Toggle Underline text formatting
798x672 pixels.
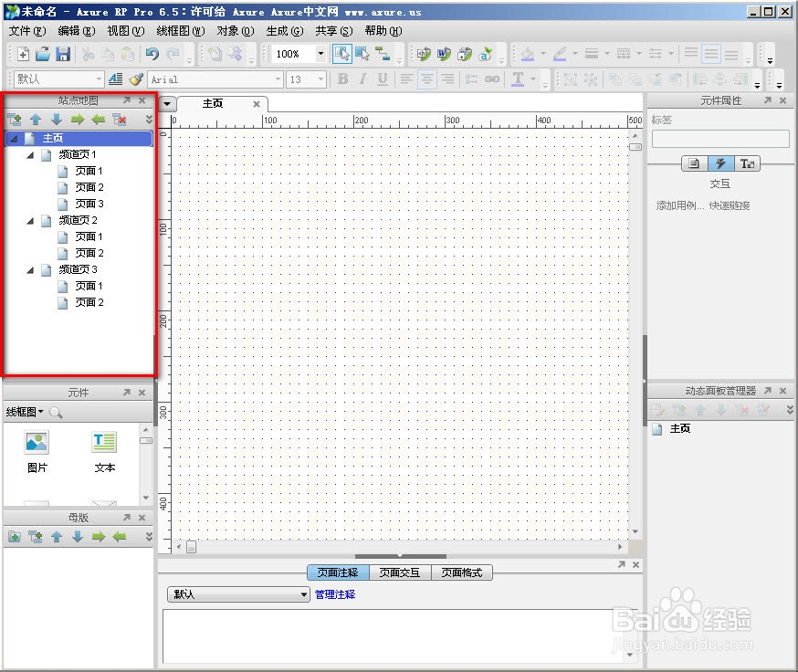click(383, 79)
